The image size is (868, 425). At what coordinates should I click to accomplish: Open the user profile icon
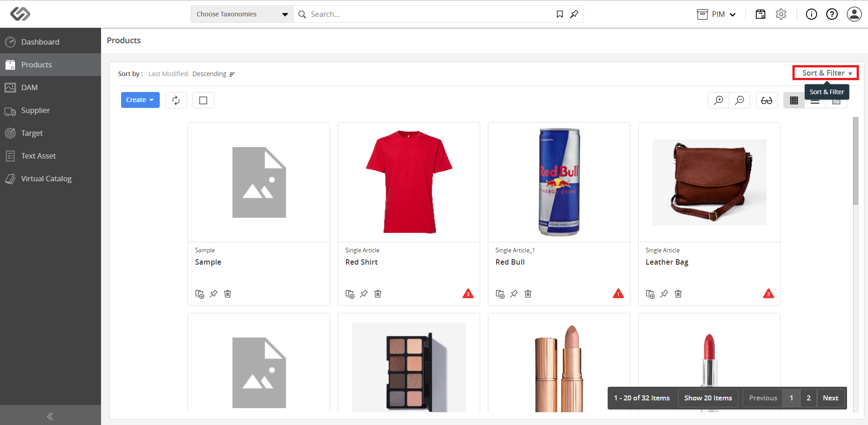(854, 14)
